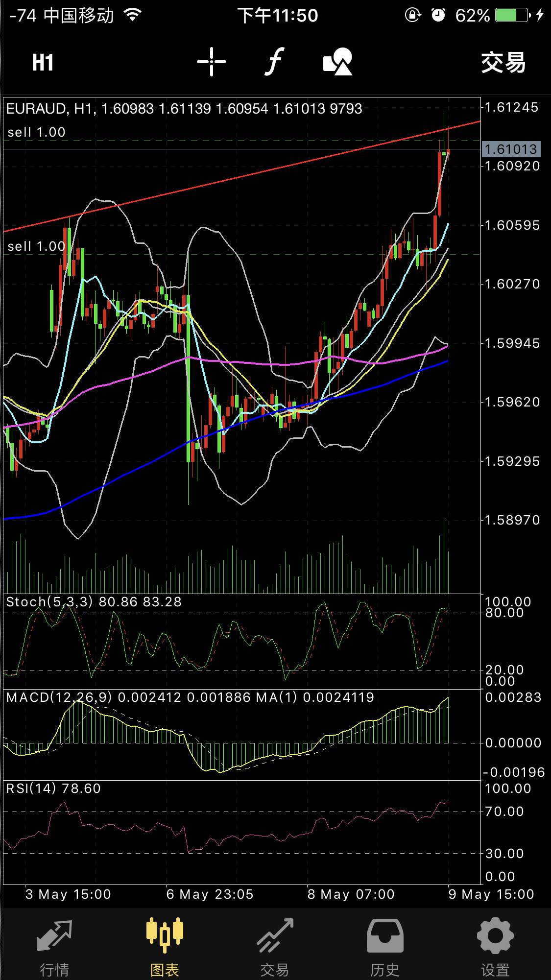Tap the 1.61245 price axis label
The width and height of the screenshot is (551, 980).
pos(511,107)
